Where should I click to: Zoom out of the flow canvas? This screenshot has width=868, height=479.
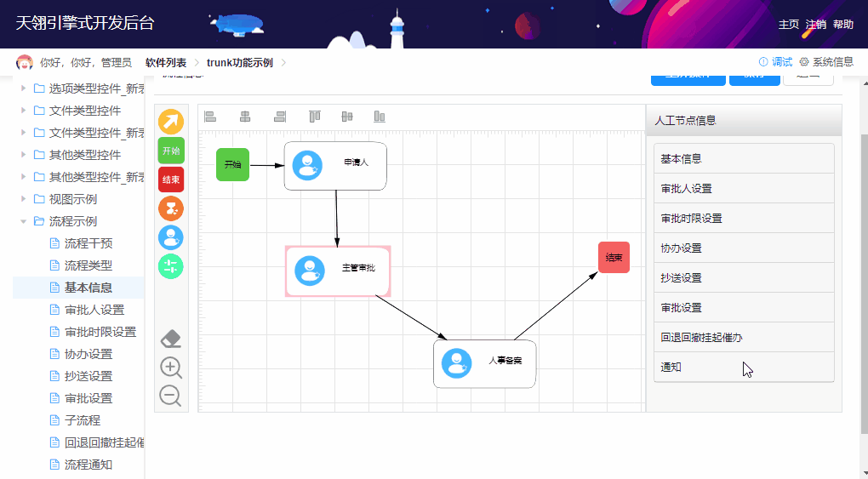(x=171, y=396)
